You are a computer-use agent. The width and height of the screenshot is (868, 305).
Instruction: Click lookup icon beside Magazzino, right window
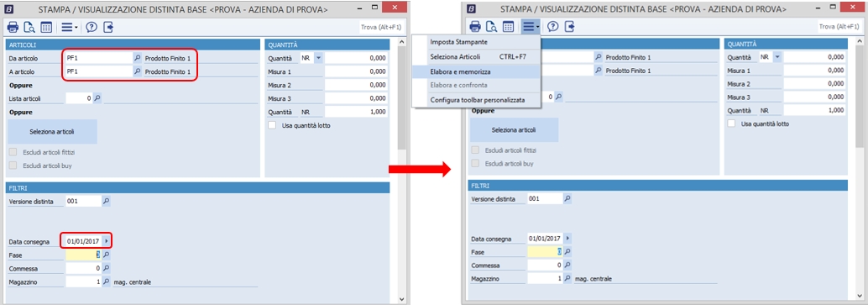[567, 278]
